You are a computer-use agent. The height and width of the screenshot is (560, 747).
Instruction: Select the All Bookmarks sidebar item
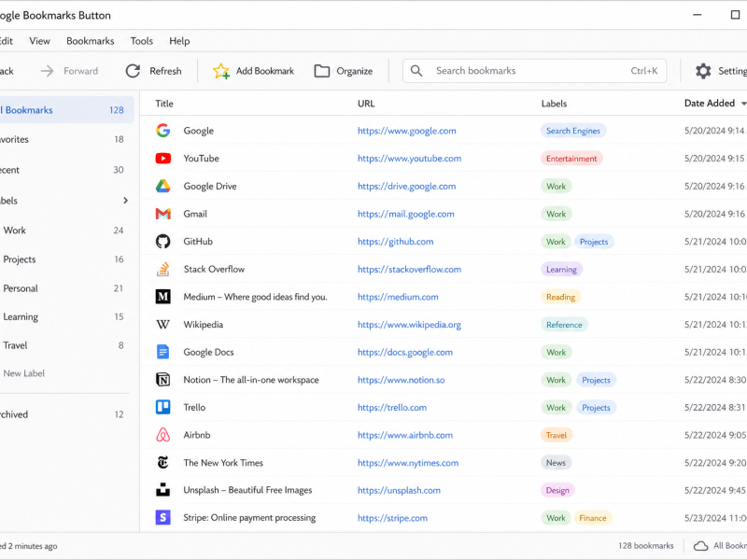pos(66,110)
